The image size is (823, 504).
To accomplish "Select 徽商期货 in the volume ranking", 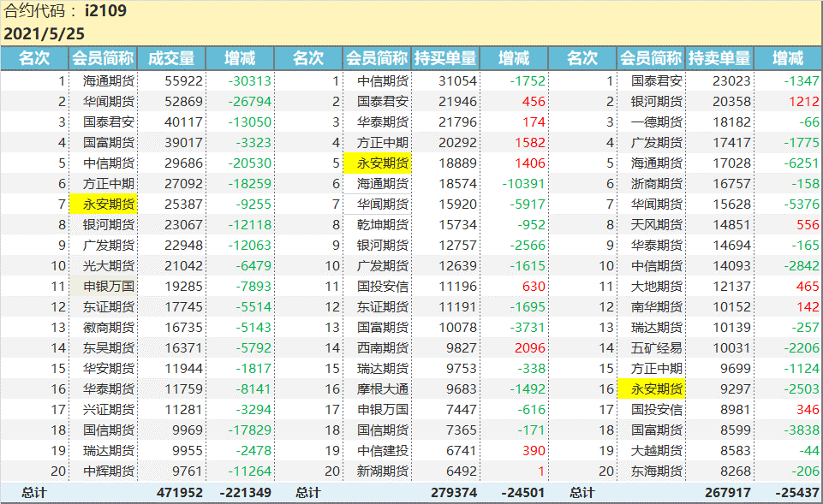I will [x=109, y=327].
